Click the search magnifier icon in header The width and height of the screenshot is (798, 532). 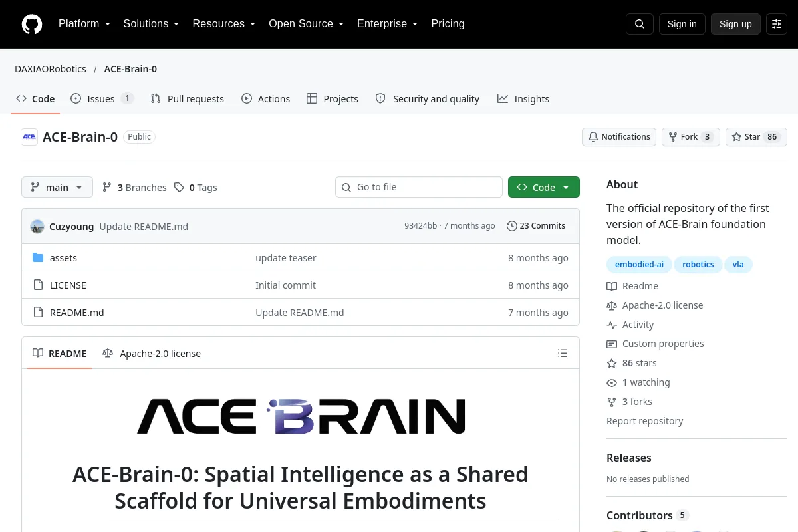pos(640,24)
